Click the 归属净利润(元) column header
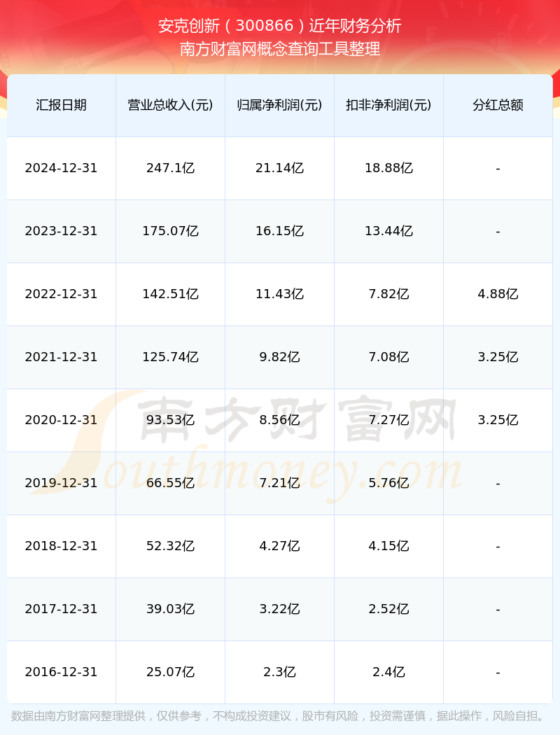560x735 pixels. pos(279,105)
